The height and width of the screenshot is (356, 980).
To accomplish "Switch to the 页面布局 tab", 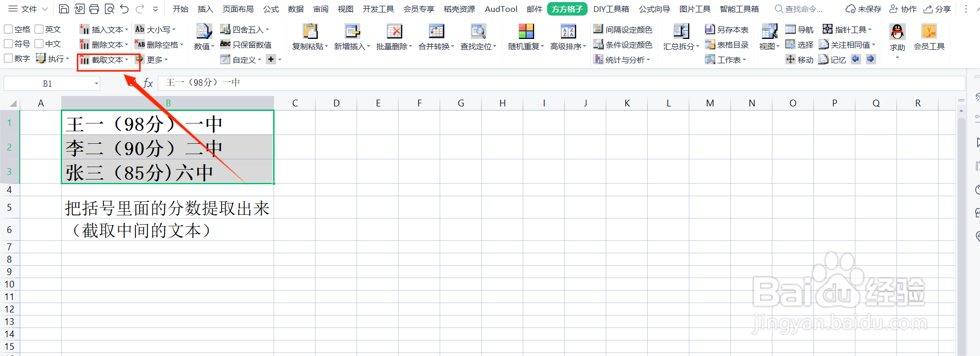I will pyautogui.click(x=238, y=9).
